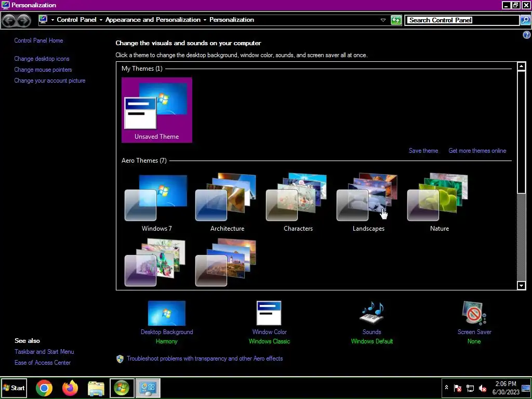Choose the lighthouse scenery theme under Architecture

(x=227, y=262)
